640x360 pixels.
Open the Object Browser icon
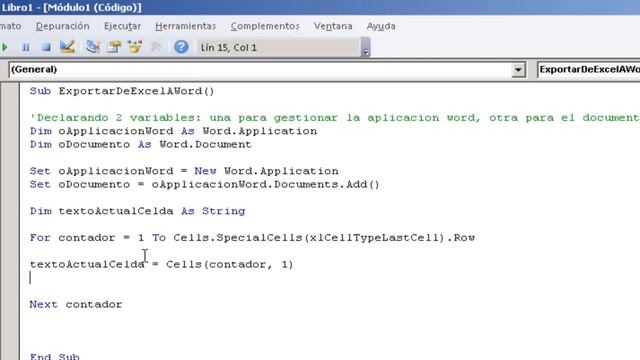coord(135,47)
